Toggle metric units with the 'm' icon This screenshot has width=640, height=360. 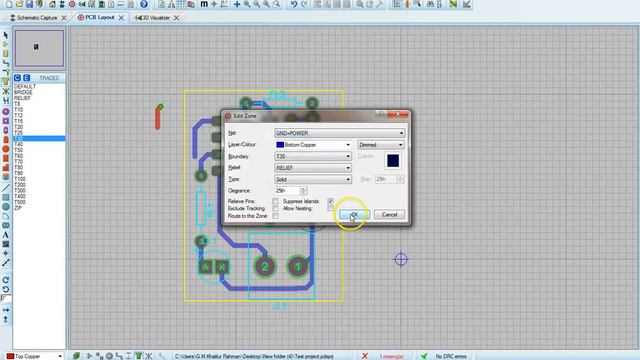point(204,4)
